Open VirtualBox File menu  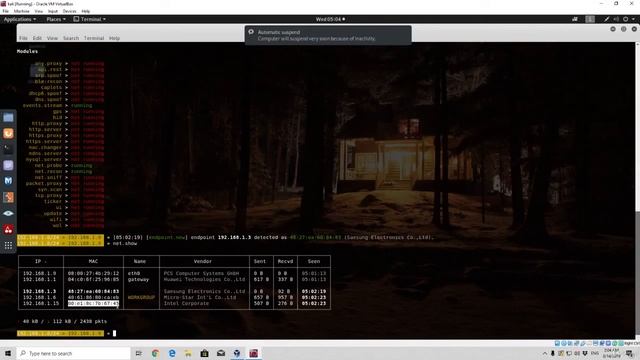(5, 11)
